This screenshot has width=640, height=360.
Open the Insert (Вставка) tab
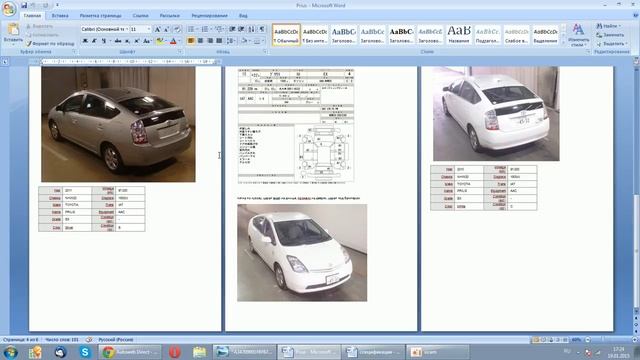[60, 16]
